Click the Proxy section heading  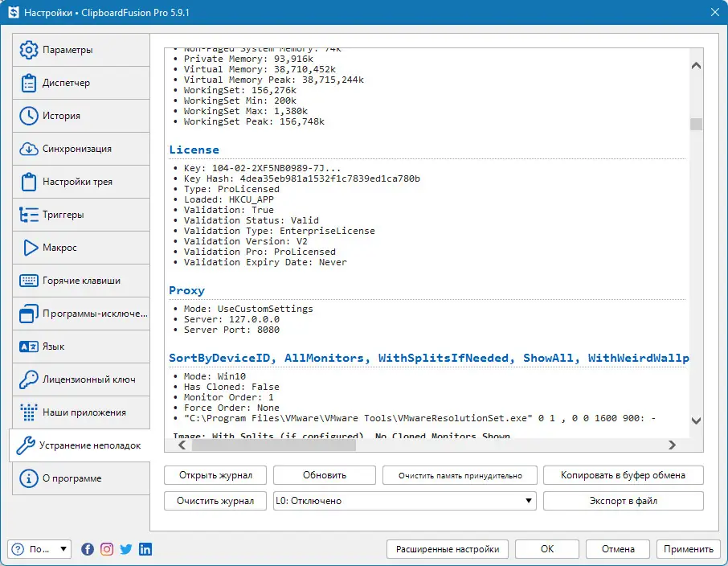coord(186,290)
